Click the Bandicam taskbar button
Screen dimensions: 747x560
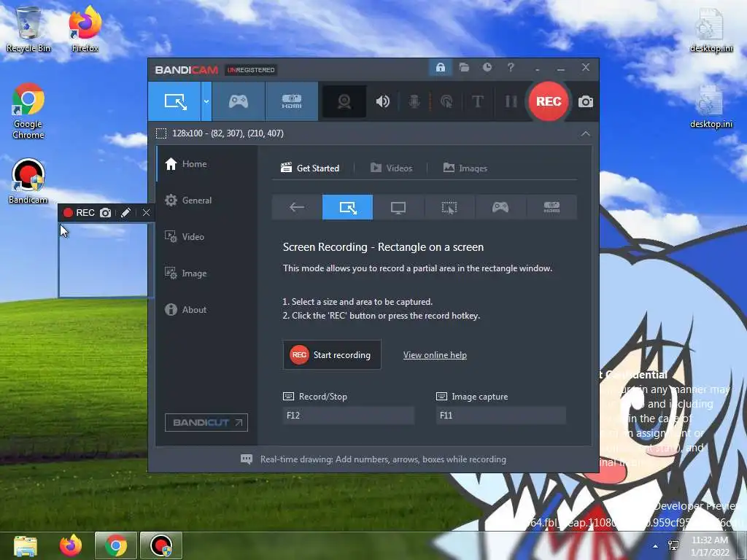(161, 545)
